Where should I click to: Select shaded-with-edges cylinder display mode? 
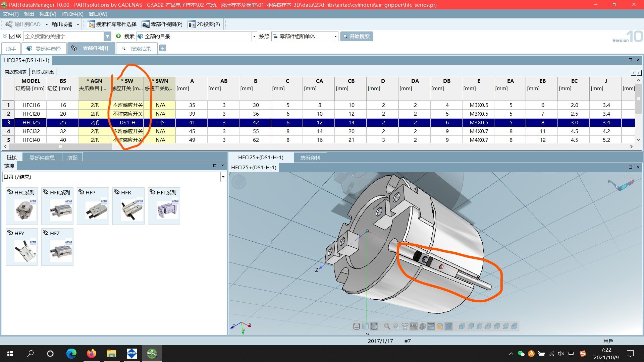tap(374, 326)
